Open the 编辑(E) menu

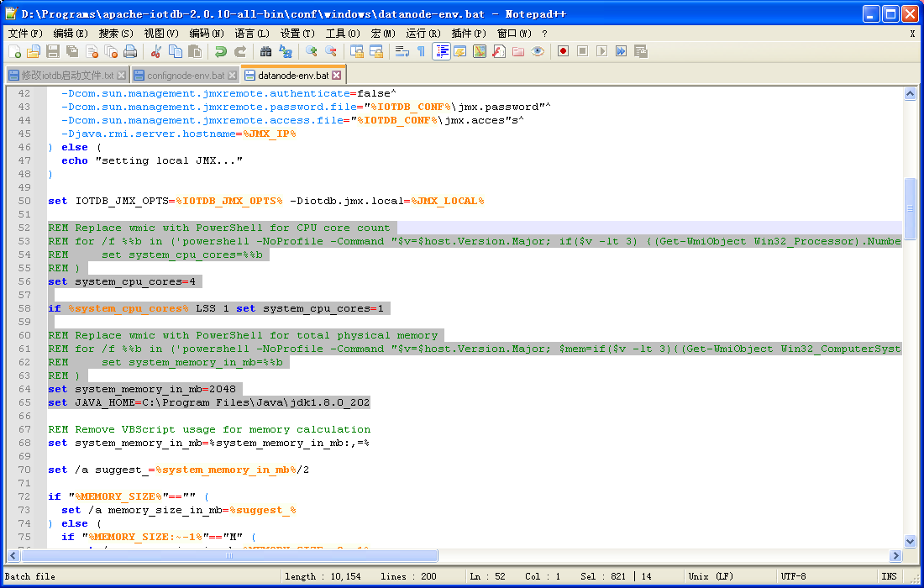click(71, 34)
